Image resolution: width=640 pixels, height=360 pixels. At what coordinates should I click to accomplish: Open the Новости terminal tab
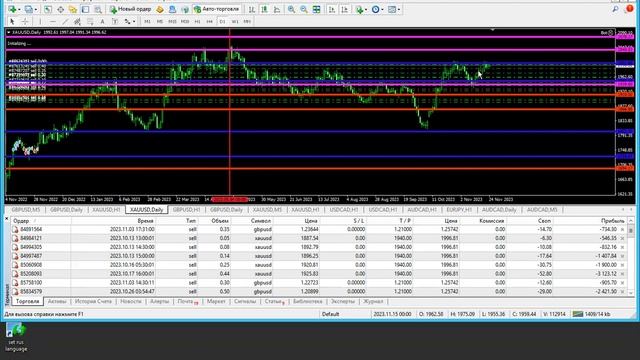coord(131,301)
